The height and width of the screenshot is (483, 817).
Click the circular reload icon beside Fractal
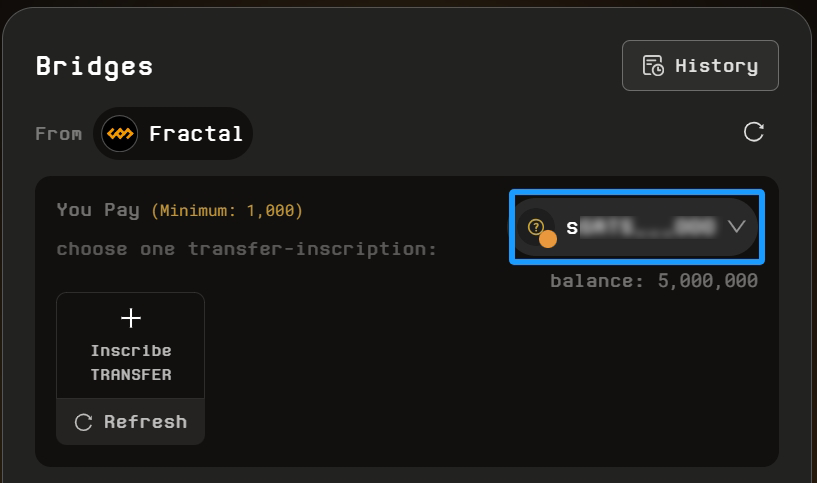[754, 132]
